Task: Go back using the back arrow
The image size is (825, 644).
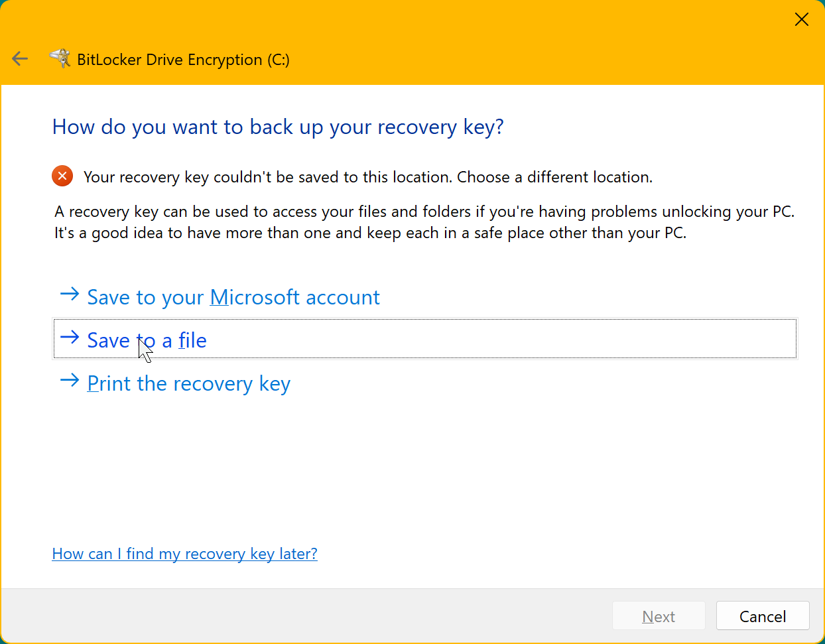Action: coord(20,59)
